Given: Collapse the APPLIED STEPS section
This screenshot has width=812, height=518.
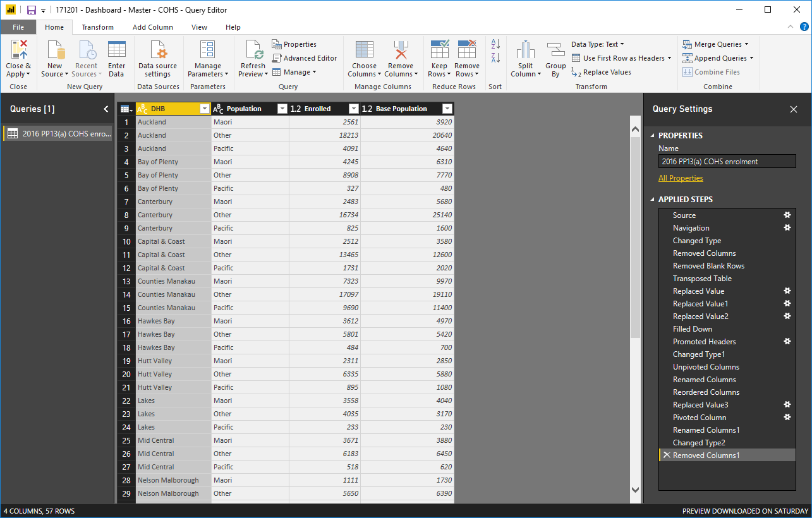Looking at the screenshot, I should pyautogui.click(x=652, y=199).
